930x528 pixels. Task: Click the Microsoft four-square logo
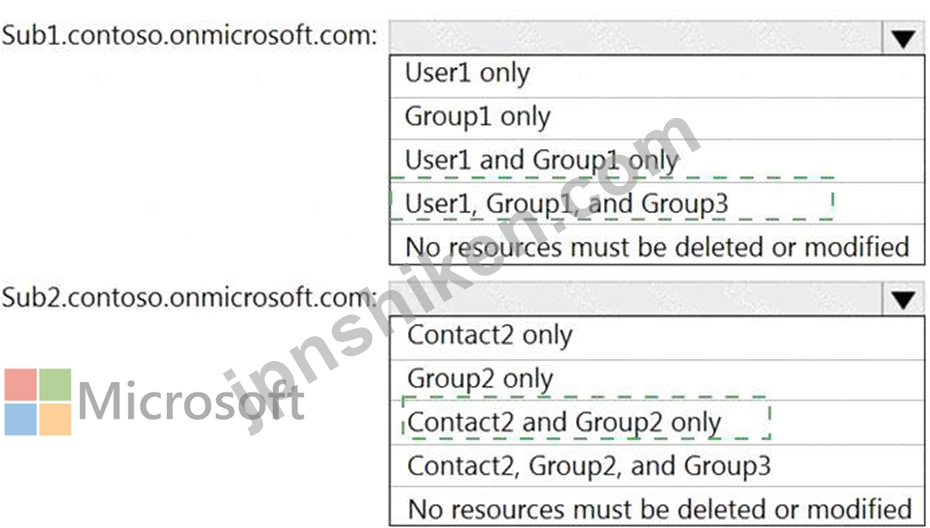[x=38, y=402]
